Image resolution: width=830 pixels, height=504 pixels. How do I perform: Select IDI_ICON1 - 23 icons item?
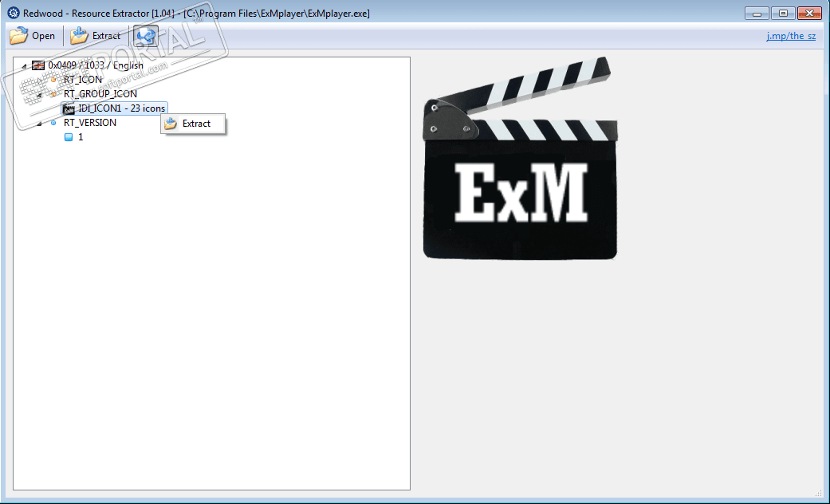click(x=114, y=108)
